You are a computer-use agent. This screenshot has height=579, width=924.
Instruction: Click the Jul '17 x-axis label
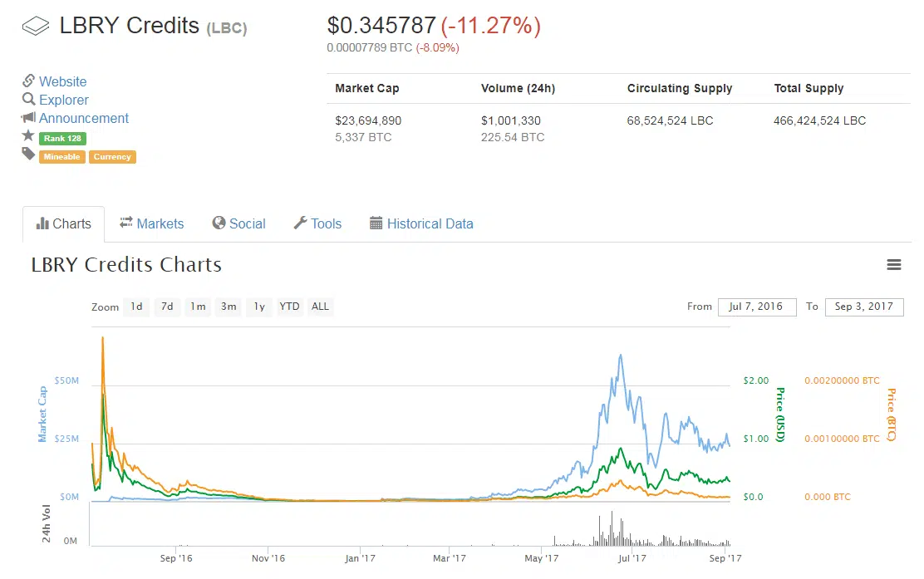point(632,557)
